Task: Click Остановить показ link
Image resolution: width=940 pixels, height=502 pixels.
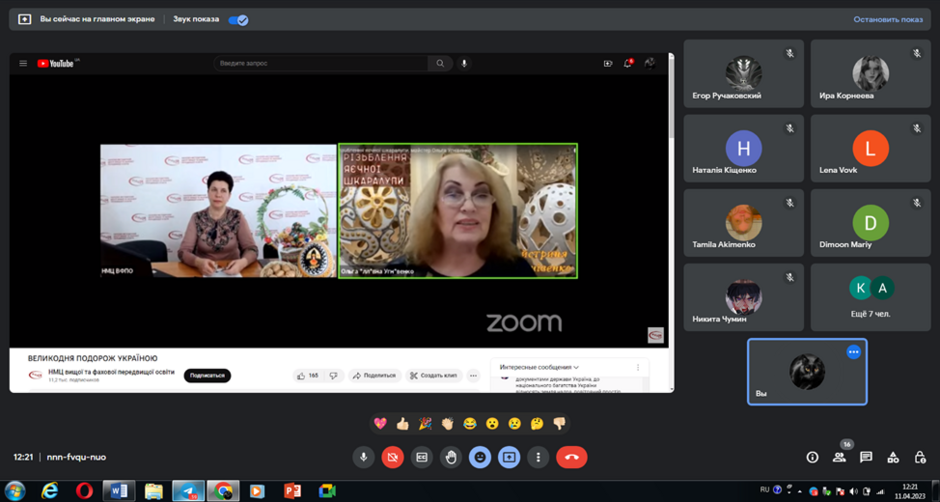Action: pos(888,19)
